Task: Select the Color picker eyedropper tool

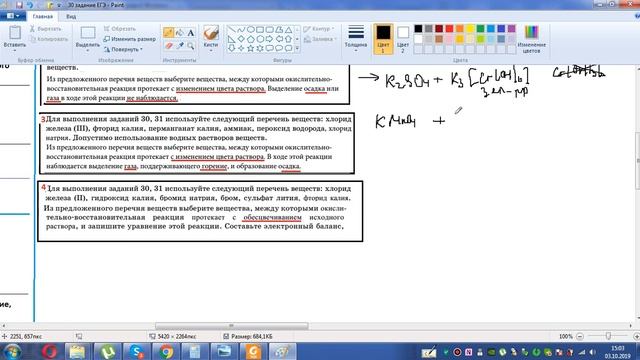Action: [180, 46]
